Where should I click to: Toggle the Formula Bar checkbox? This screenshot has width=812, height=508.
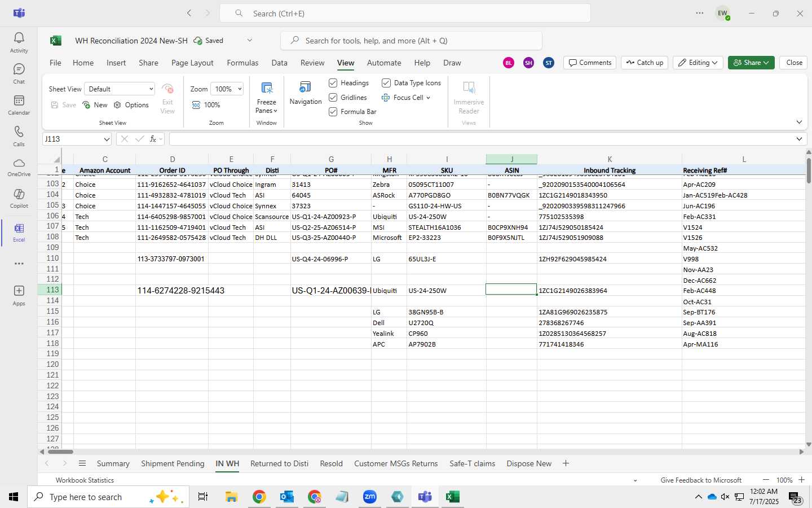(x=333, y=112)
